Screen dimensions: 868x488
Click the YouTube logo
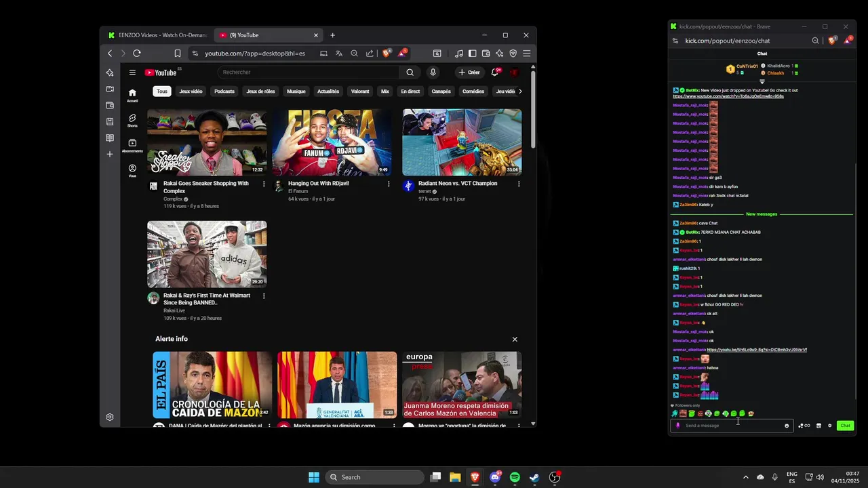(x=161, y=73)
